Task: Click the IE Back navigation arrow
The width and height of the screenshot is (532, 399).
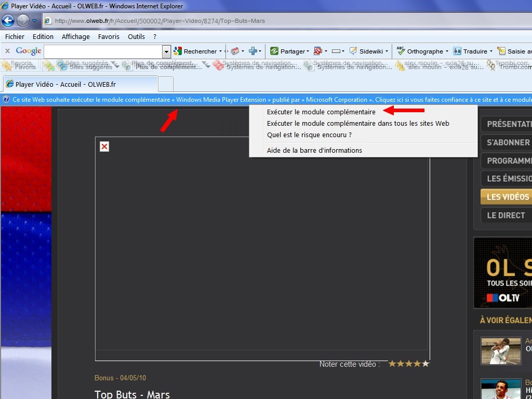Action: point(8,21)
